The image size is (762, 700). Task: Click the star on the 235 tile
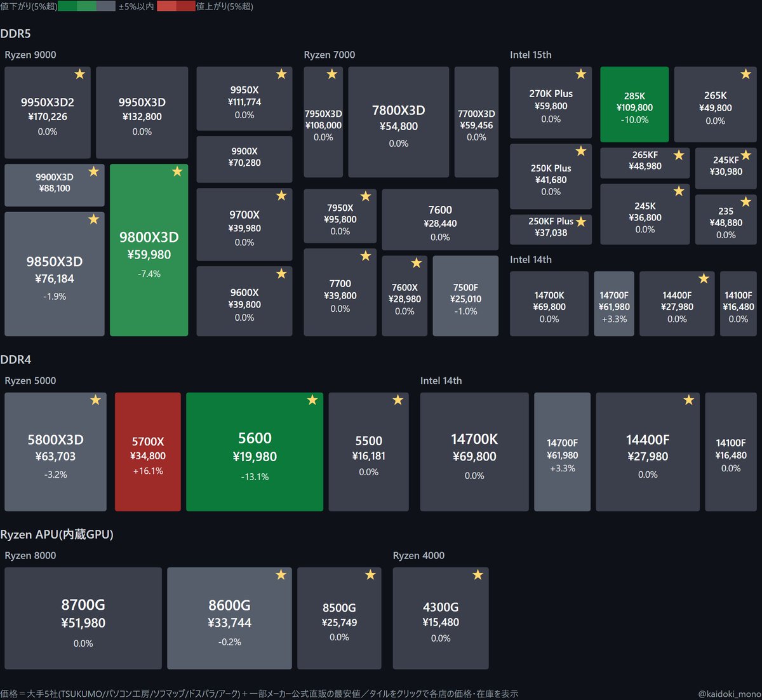click(x=745, y=202)
